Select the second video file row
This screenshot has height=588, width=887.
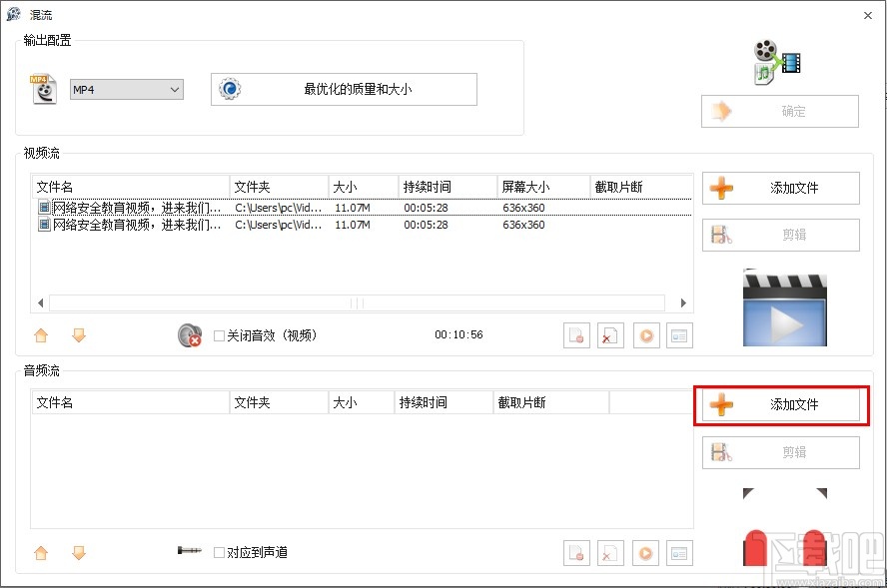362,225
